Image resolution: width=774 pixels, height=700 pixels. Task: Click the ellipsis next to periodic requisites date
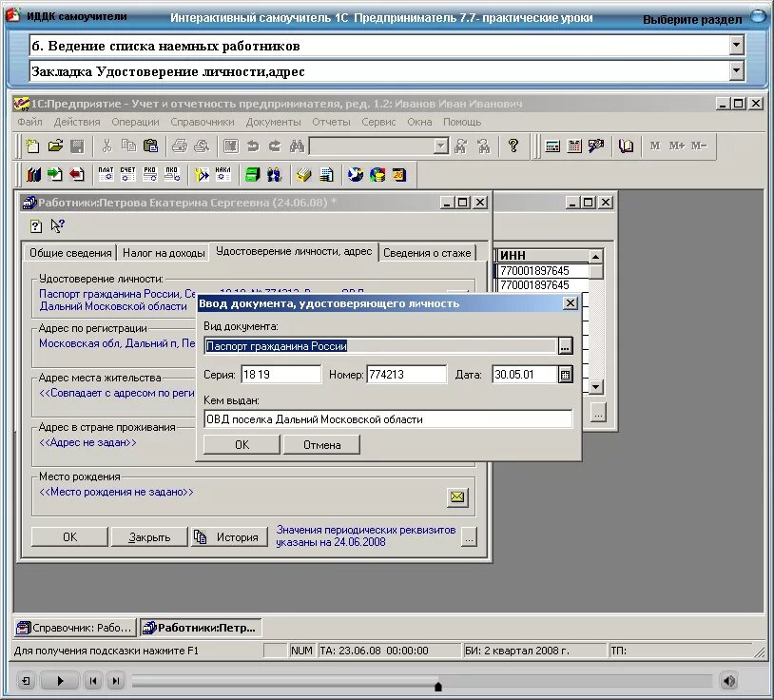(469, 537)
